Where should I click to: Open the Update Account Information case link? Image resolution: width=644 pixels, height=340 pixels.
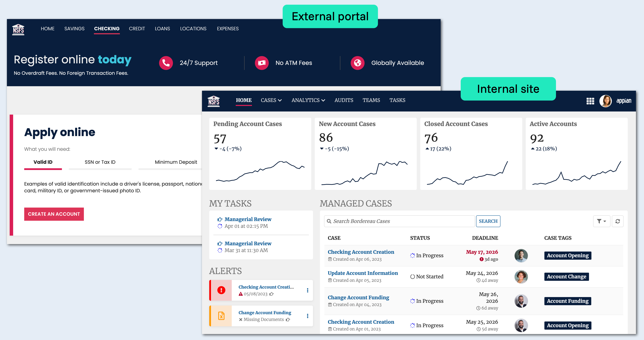pos(362,273)
